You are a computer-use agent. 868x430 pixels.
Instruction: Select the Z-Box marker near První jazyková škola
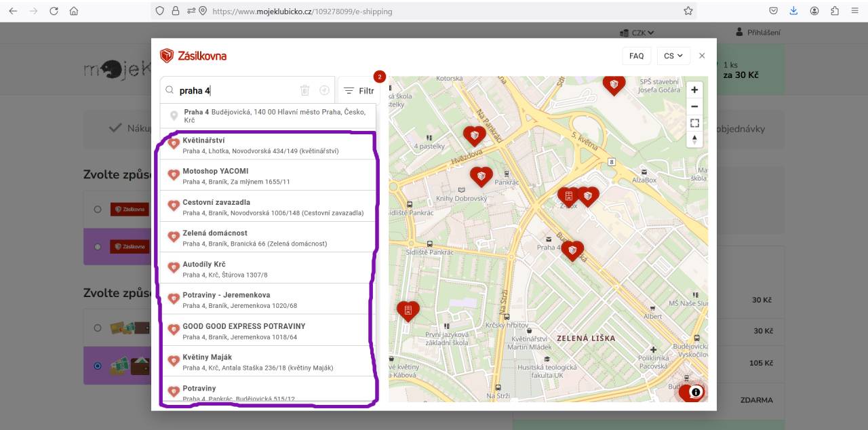coord(408,311)
